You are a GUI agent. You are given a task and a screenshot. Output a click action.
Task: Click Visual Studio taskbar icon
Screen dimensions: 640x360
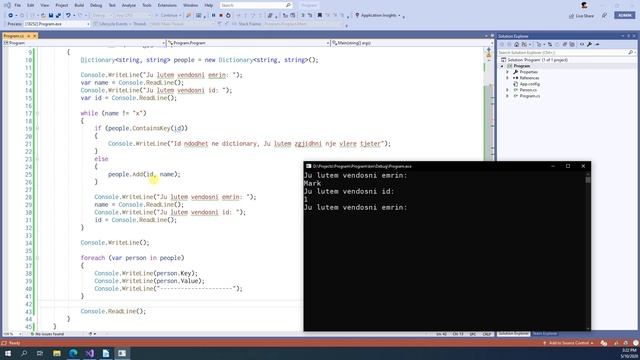[x=89, y=353]
